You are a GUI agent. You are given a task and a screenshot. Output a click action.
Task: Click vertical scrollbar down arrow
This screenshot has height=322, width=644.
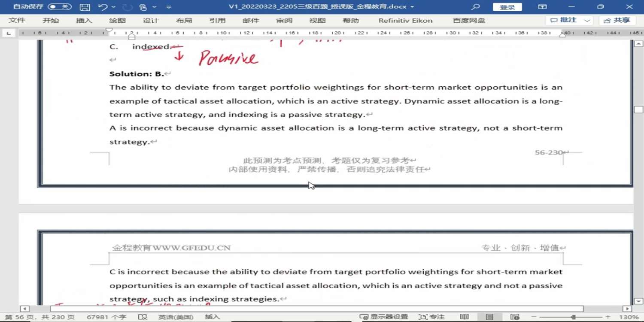[638, 301]
